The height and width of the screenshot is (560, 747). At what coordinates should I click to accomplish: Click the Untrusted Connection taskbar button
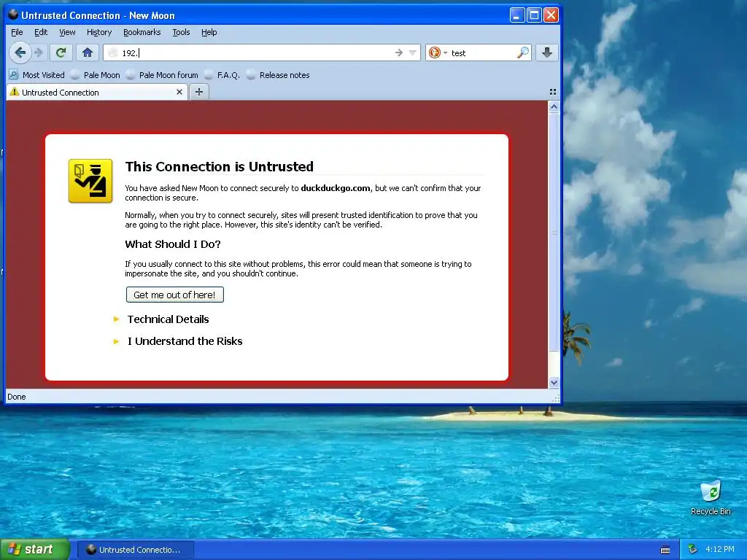coord(135,550)
